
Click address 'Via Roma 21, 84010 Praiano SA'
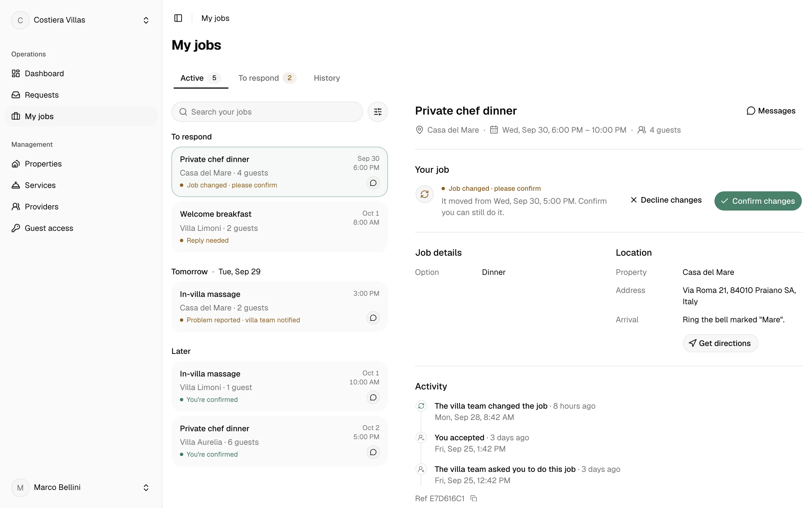739,296
